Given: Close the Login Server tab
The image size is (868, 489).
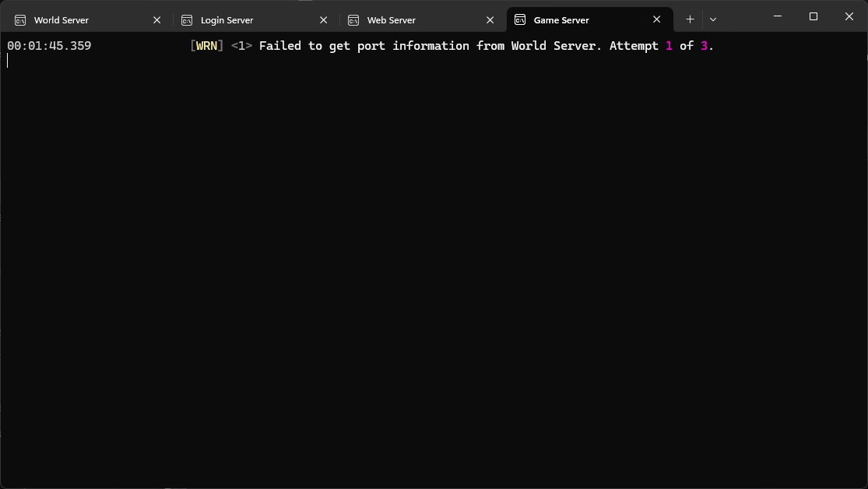Looking at the screenshot, I should coord(324,20).
